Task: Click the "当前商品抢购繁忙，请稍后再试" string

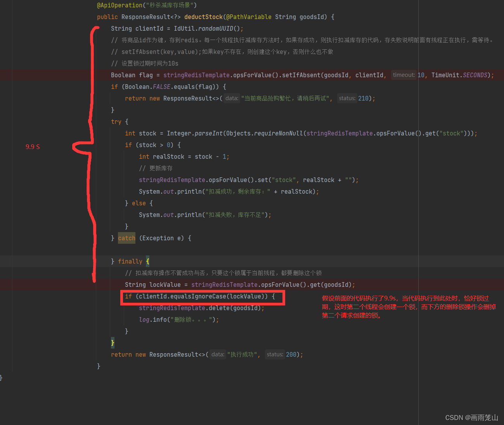Action: click(x=285, y=98)
